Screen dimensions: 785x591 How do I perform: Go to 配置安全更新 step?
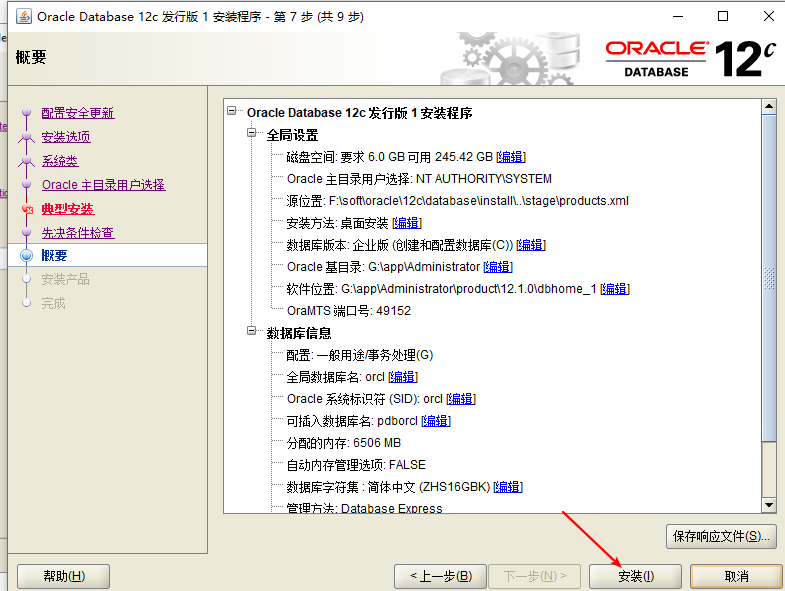[78, 113]
